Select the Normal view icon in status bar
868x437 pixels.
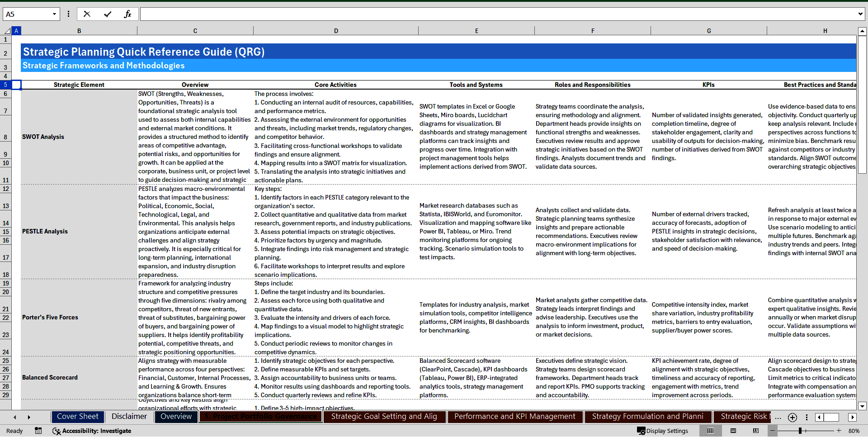click(x=710, y=431)
